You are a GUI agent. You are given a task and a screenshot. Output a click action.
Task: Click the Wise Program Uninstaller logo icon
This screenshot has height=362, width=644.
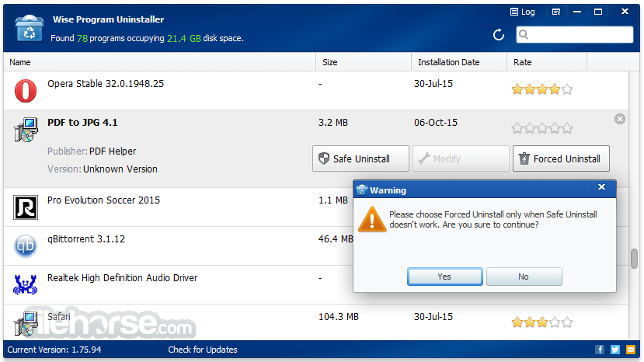point(29,28)
